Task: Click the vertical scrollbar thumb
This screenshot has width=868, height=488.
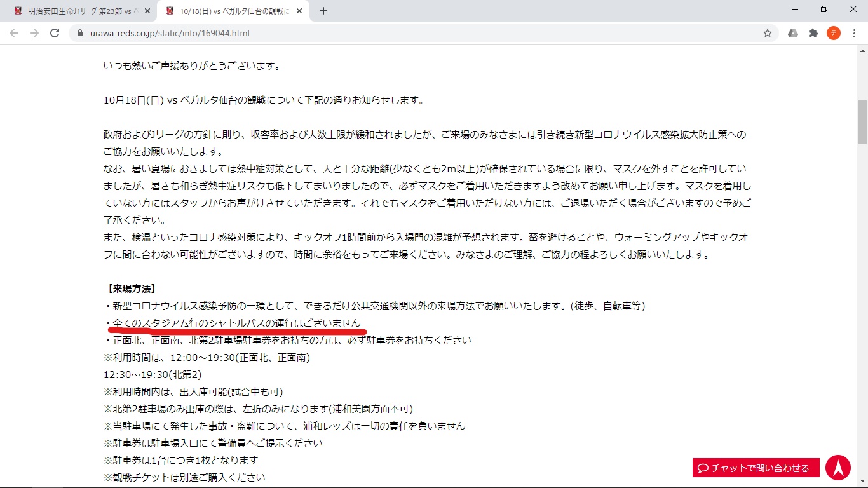Action: tap(862, 121)
